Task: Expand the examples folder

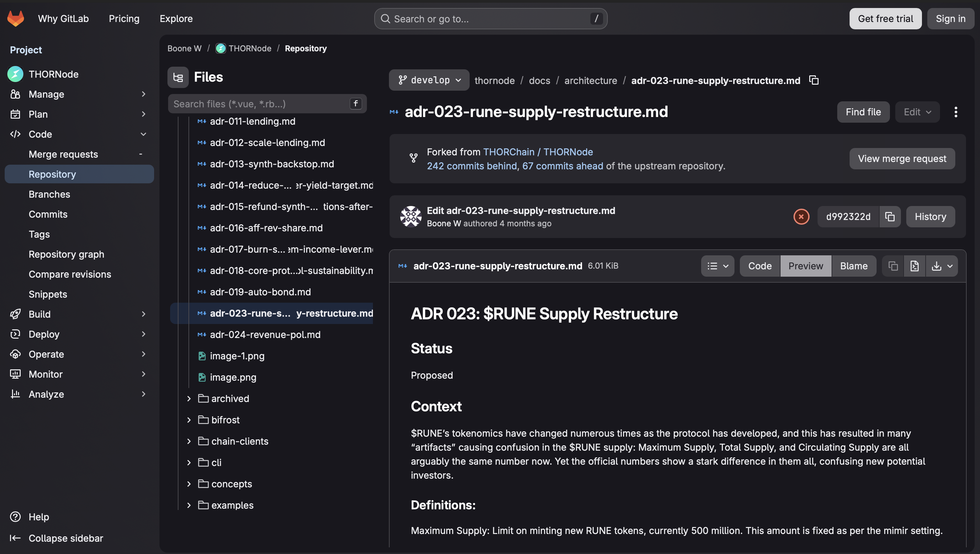Action: 189,505
